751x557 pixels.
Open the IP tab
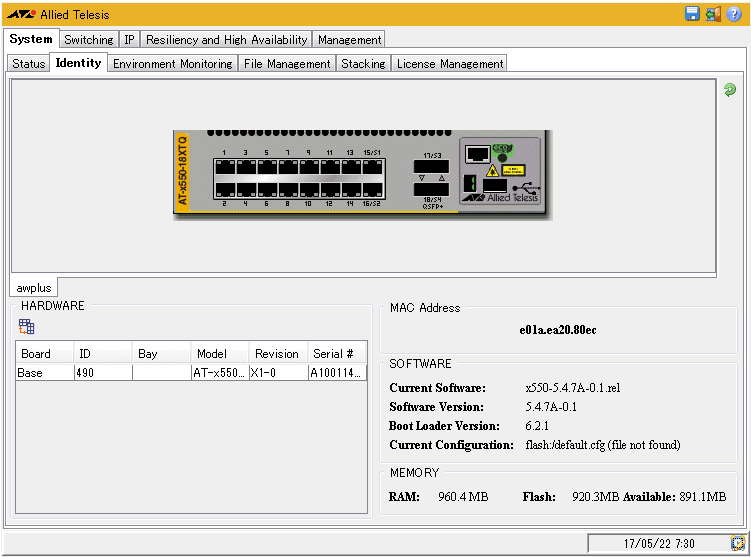tap(130, 40)
